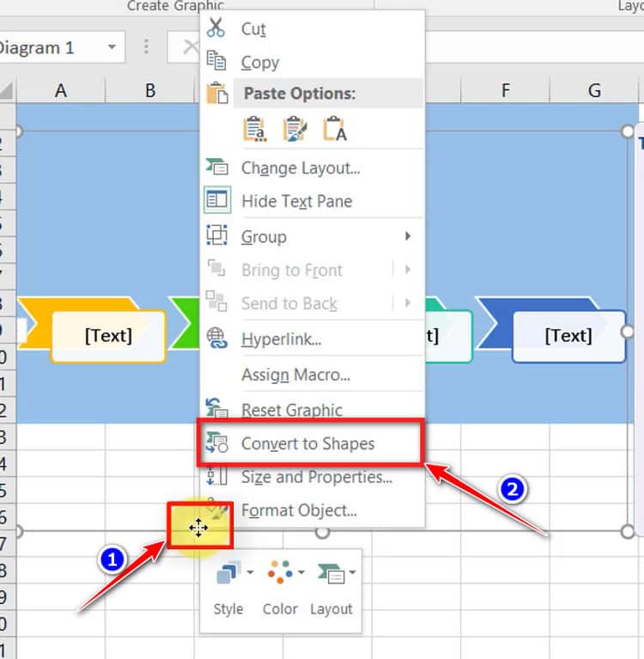Image resolution: width=644 pixels, height=659 pixels.
Task: Open the Group submenu entry
Action: [313, 236]
